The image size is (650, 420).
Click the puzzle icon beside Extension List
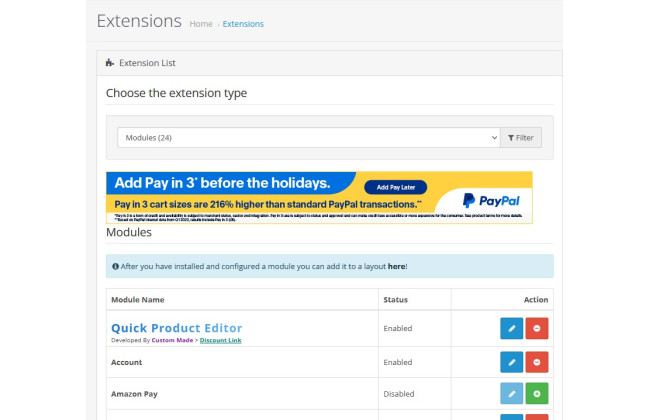pyautogui.click(x=109, y=63)
